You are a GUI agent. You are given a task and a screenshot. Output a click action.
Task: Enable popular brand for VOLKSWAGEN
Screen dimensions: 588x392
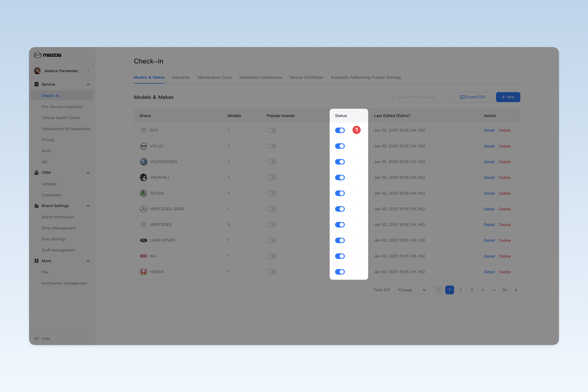click(x=271, y=162)
